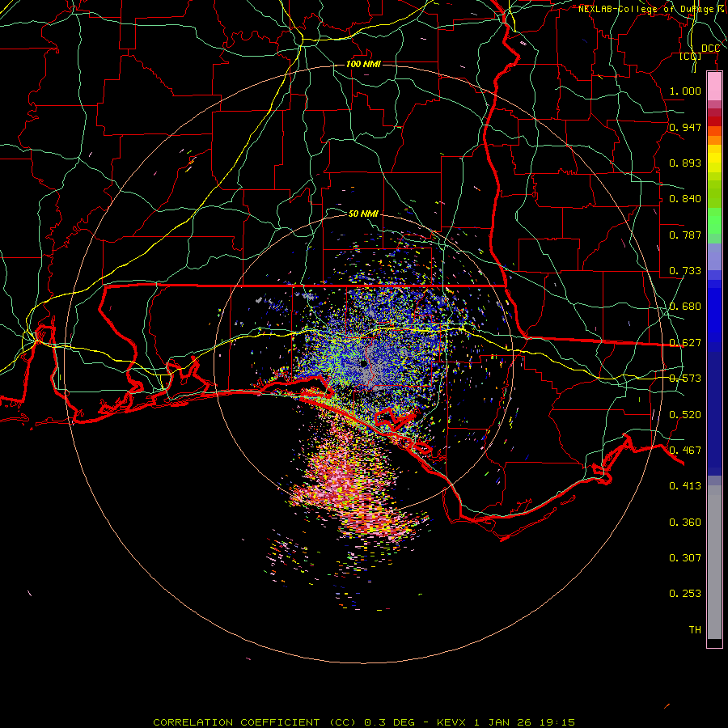Image resolution: width=728 pixels, height=728 pixels.
Task: Click the 0.787 color scale value
Action: (685, 235)
